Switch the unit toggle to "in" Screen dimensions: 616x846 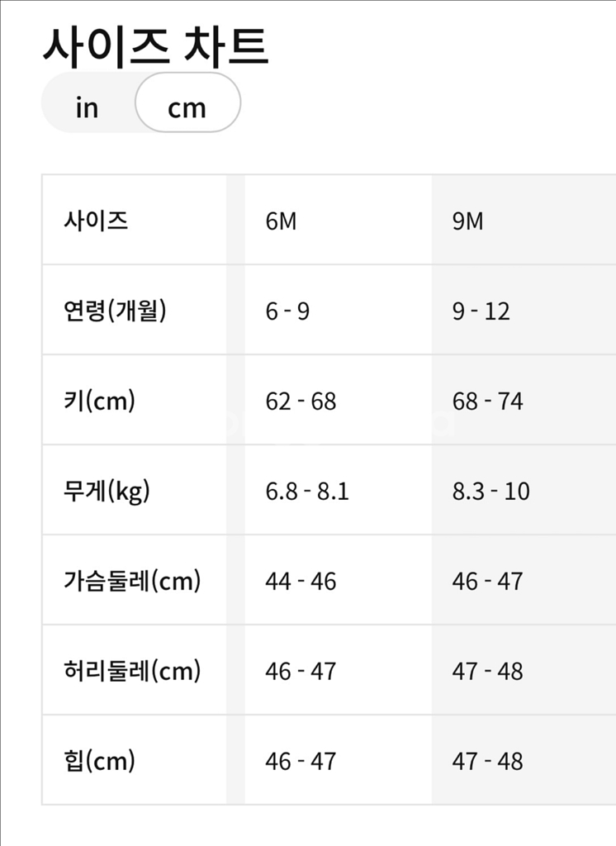click(86, 106)
